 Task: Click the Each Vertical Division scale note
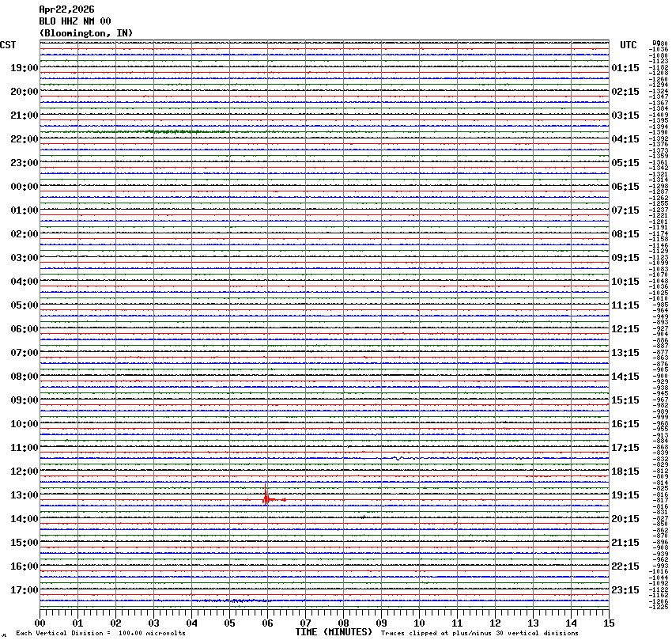(100, 634)
